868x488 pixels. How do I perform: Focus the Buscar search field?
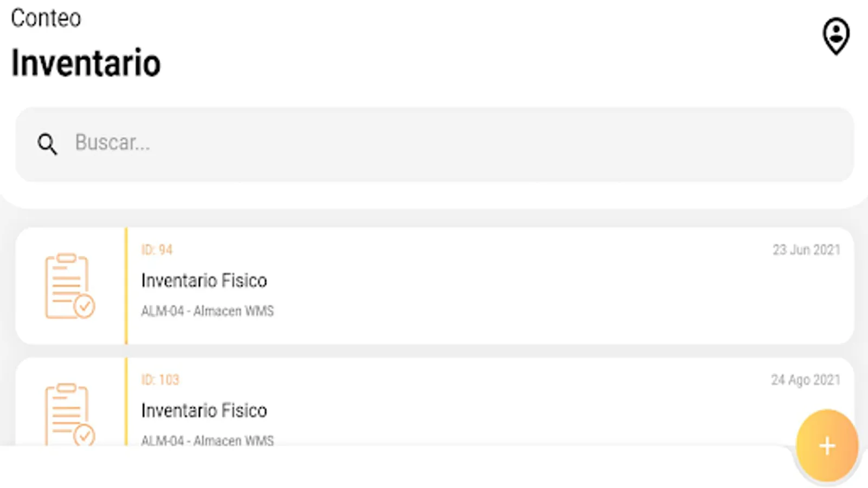click(x=434, y=144)
